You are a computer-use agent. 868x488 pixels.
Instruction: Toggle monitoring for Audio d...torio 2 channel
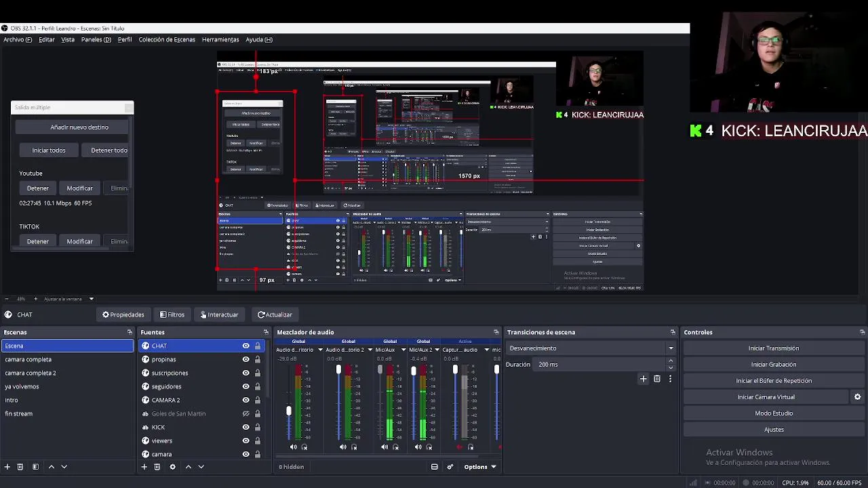point(354,447)
